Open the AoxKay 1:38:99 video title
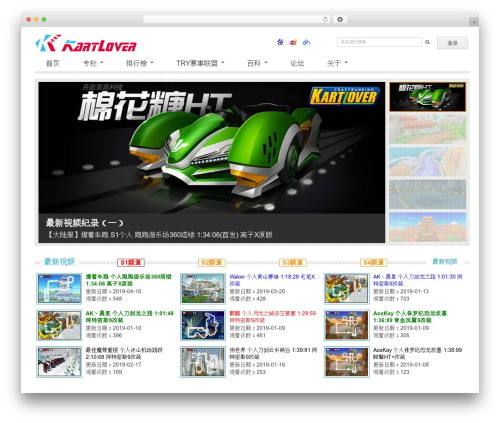Viewport: 500px width, 423px height. coord(418,353)
